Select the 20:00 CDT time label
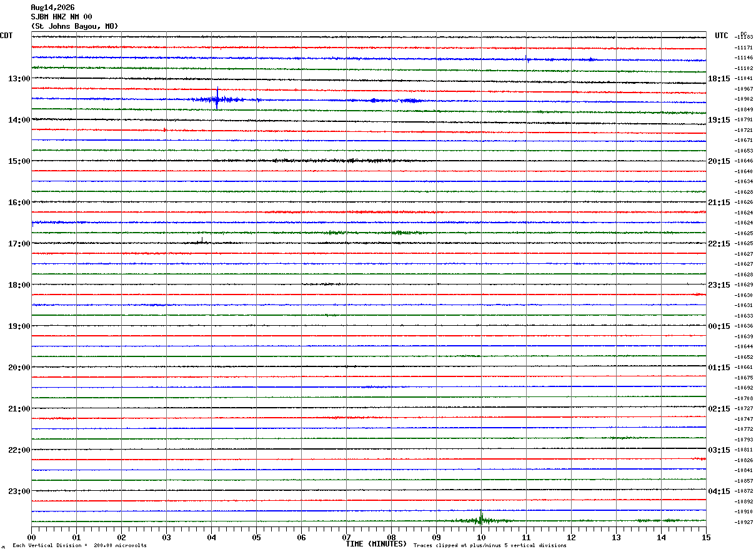Viewport: 756px width, 554px height. (x=19, y=368)
